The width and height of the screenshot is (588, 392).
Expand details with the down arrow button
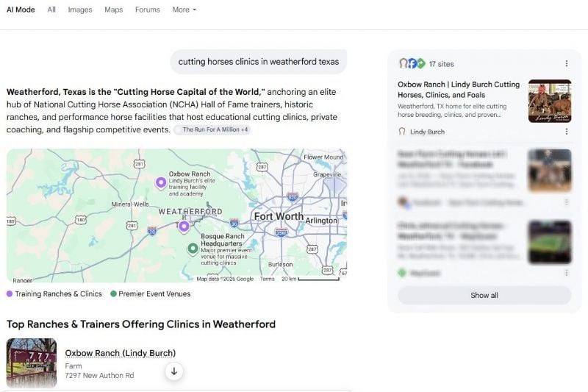(x=174, y=371)
